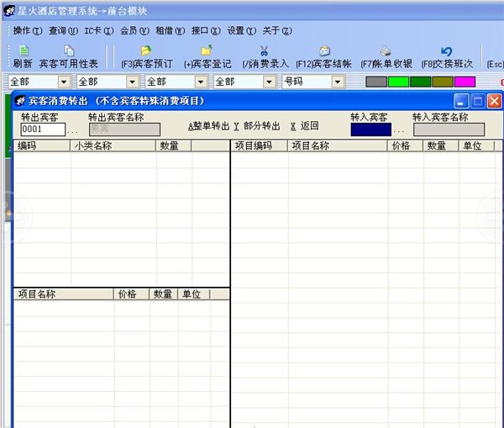Viewport: 504px width, 428px height.
Task: Maximize the 宾客消费转出 dialog
Action: click(x=478, y=101)
